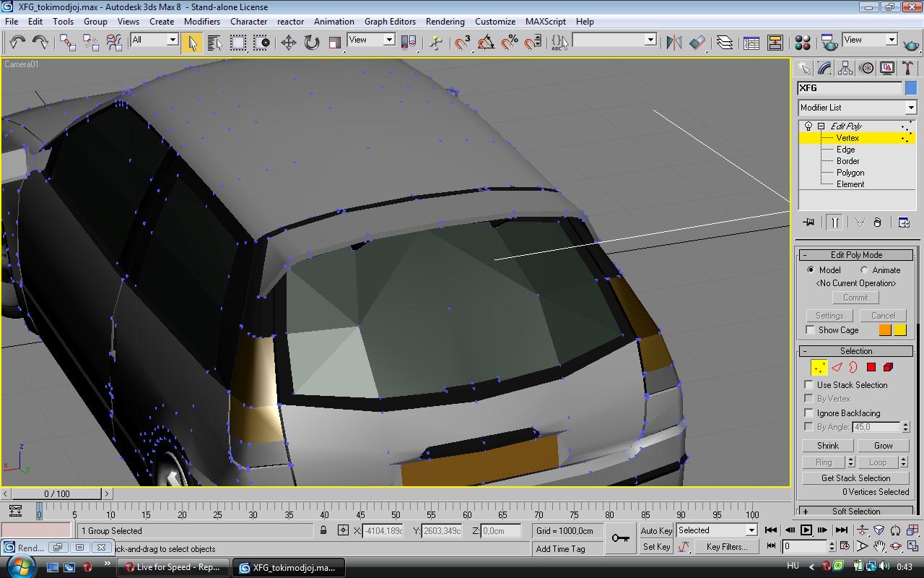Screen dimensions: 924x578
Task: Enable the Show Cage checkbox
Action: pos(810,330)
